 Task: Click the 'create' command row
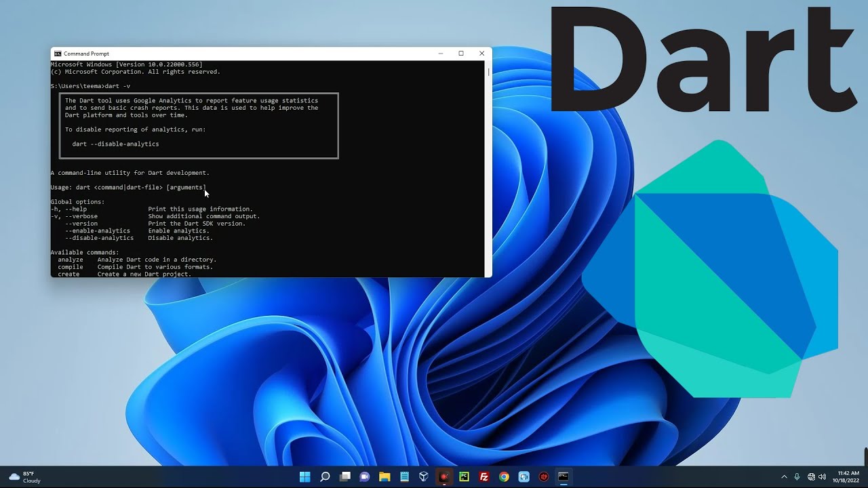coord(125,274)
